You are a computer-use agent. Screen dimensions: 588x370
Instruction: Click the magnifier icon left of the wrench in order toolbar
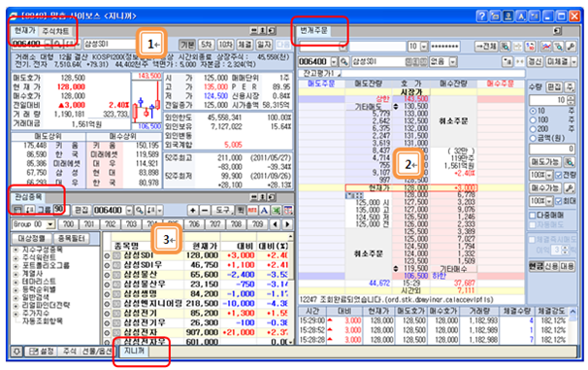(x=558, y=47)
